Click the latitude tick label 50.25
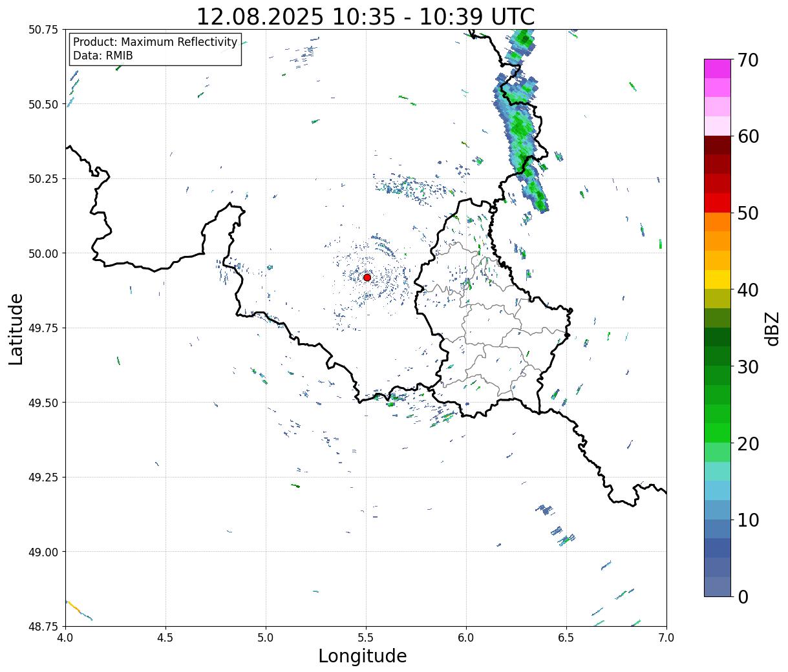The width and height of the screenshot is (788, 672). 43,178
